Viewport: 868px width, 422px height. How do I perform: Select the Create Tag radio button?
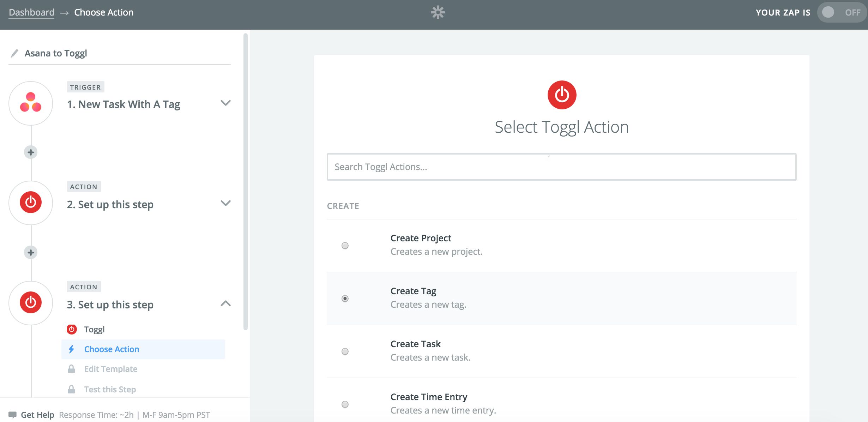click(345, 299)
